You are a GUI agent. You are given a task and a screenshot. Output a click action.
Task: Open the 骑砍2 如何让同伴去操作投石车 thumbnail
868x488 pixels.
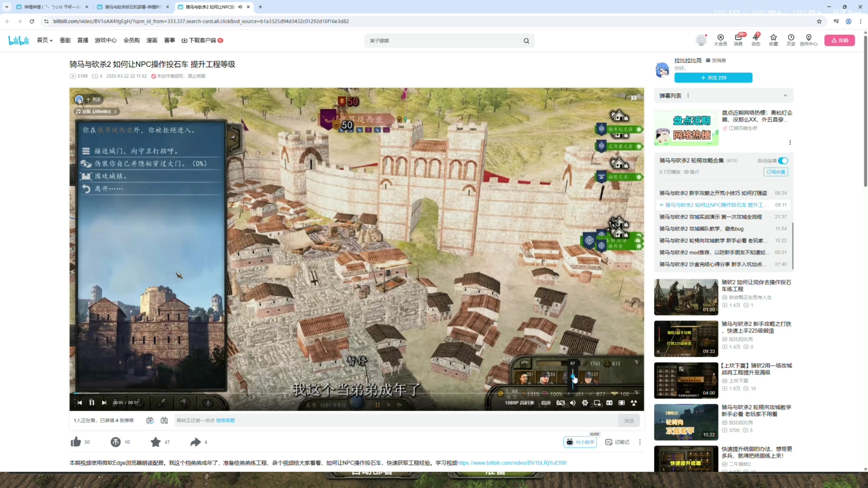point(686,297)
